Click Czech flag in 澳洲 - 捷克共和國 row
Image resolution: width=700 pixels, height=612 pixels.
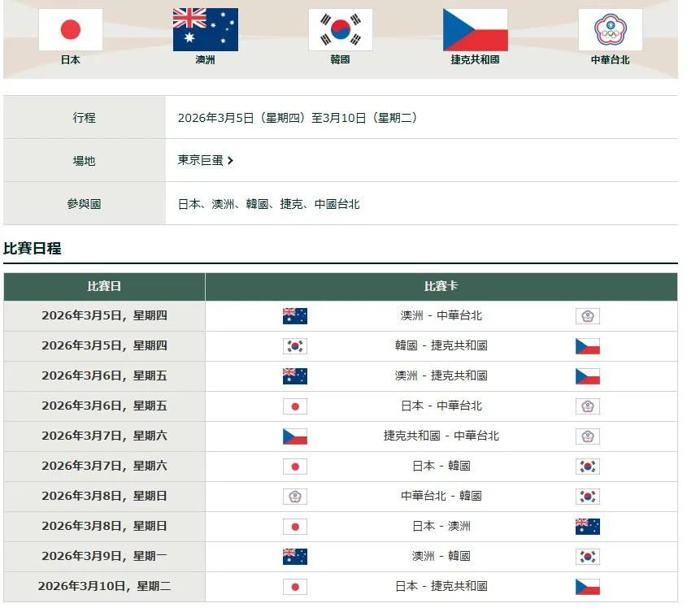pos(588,376)
